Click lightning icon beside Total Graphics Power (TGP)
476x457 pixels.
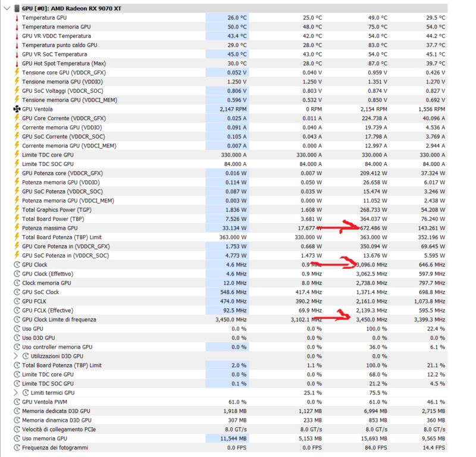tap(17, 209)
